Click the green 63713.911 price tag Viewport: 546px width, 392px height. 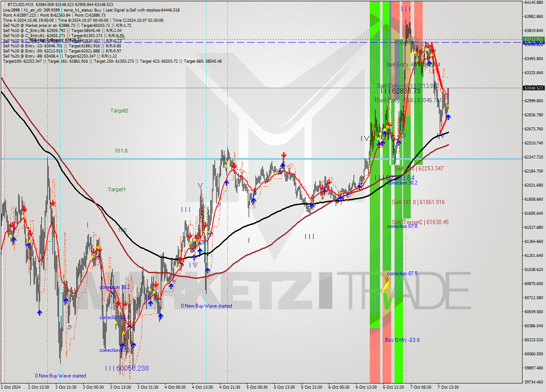tap(533, 39)
